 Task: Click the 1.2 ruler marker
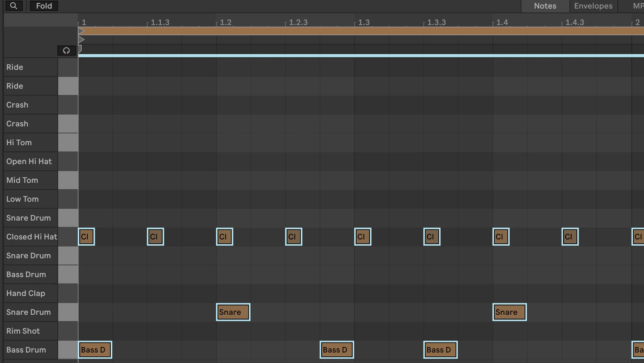(225, 22)
